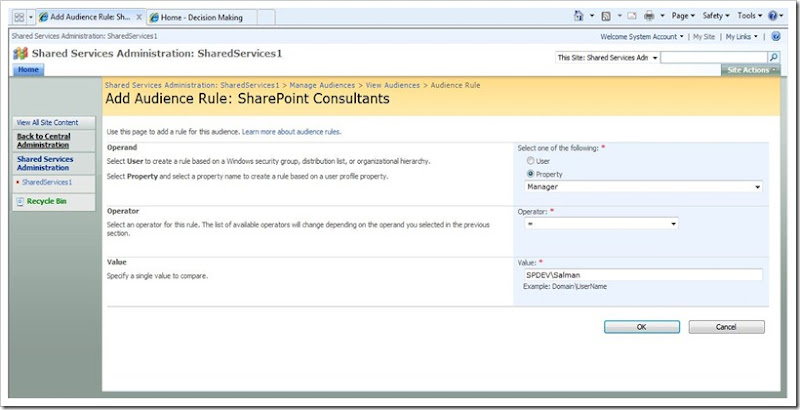The width and height of the screenshot is (800, 410).
Task: Click the Shared Services site logo icon
Action: (20, 53)
